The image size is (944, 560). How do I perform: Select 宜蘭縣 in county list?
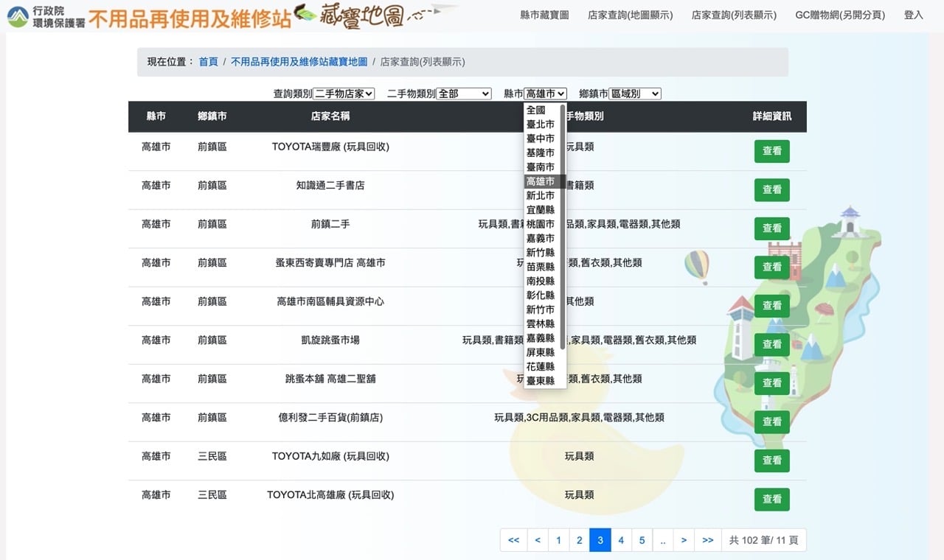coord(542,210)
